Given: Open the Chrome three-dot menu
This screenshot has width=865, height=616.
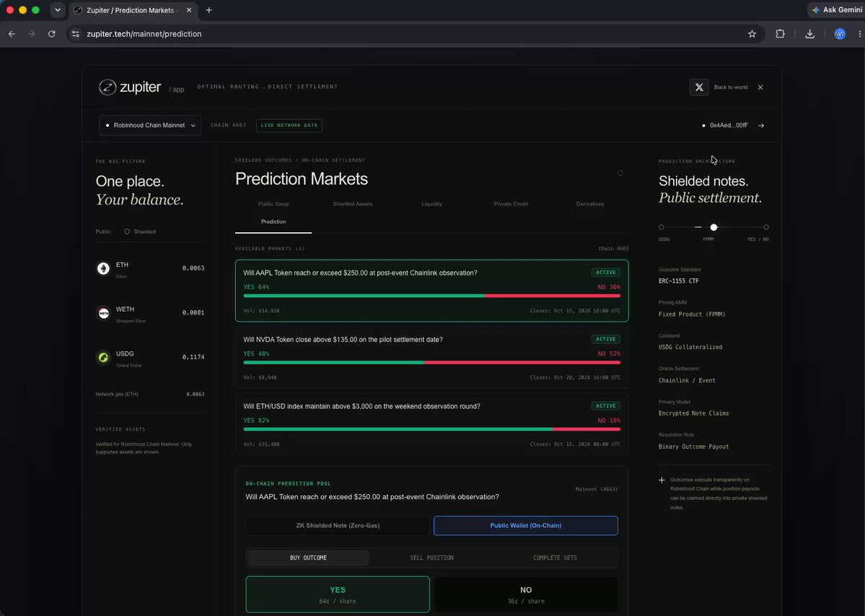Looking at the screenshot, I should click(x=859, y=34).
